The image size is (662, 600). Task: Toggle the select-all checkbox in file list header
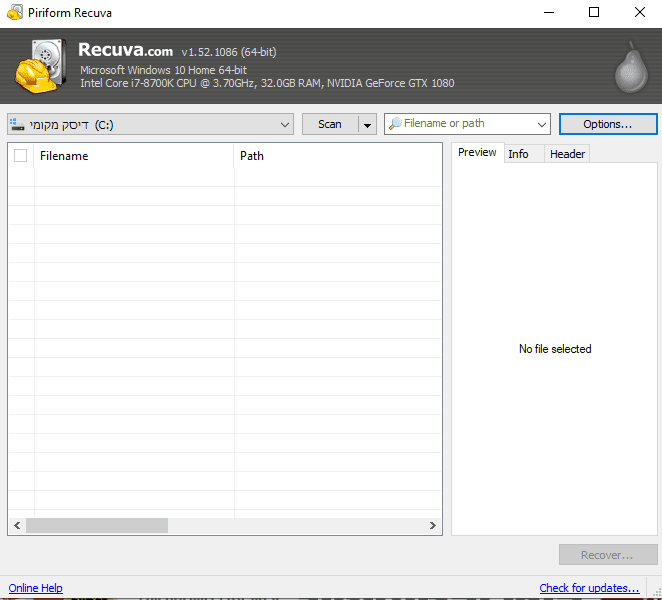coord(20,155)
